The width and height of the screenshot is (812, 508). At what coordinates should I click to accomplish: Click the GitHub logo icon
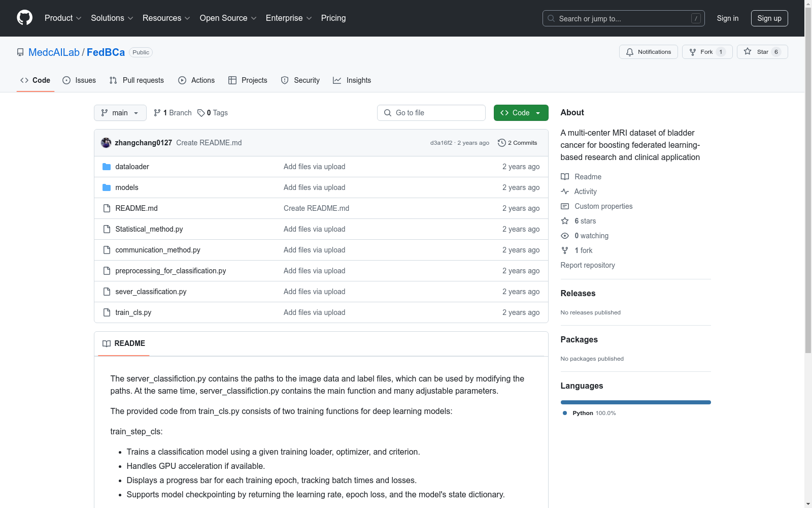click(x=24, y=18)
